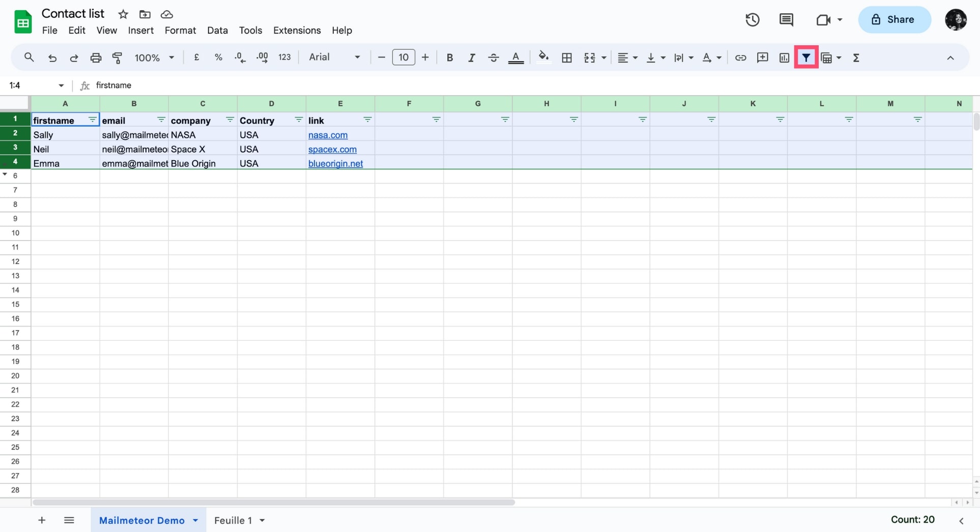Decrease decimal places

pyautogui.click(x=240, y=57)
